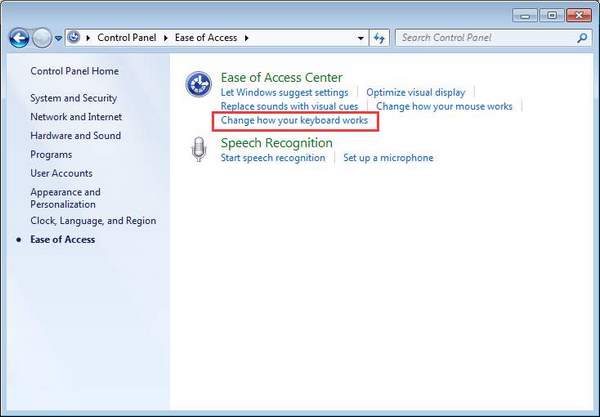Click the search magnifier icon

(x=582, y=37)
